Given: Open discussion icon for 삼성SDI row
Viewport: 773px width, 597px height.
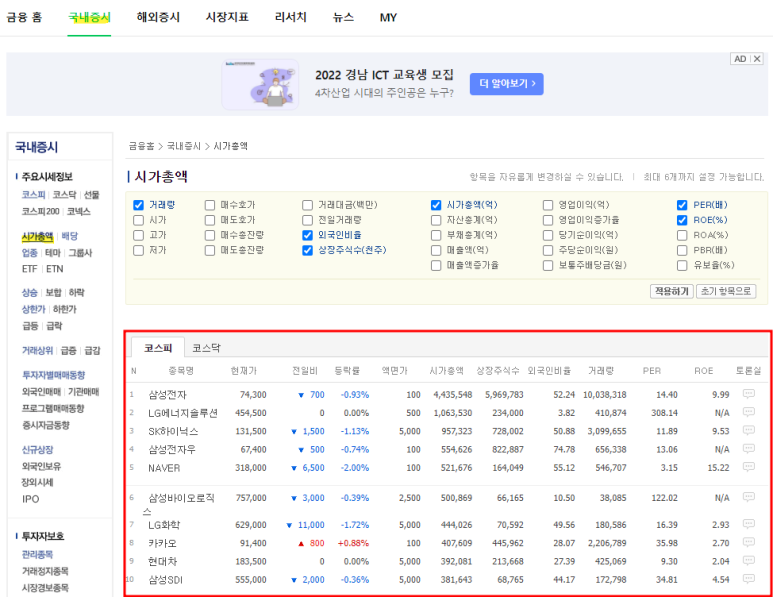Looking at the screenshot, I should (748, 578).
